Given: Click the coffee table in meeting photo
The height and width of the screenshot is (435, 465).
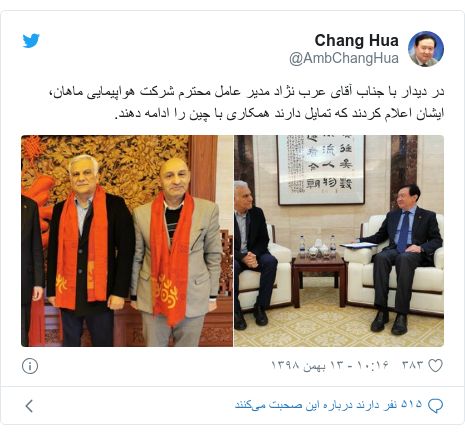Looking at the screenshot, I should (x=319, y=280).
